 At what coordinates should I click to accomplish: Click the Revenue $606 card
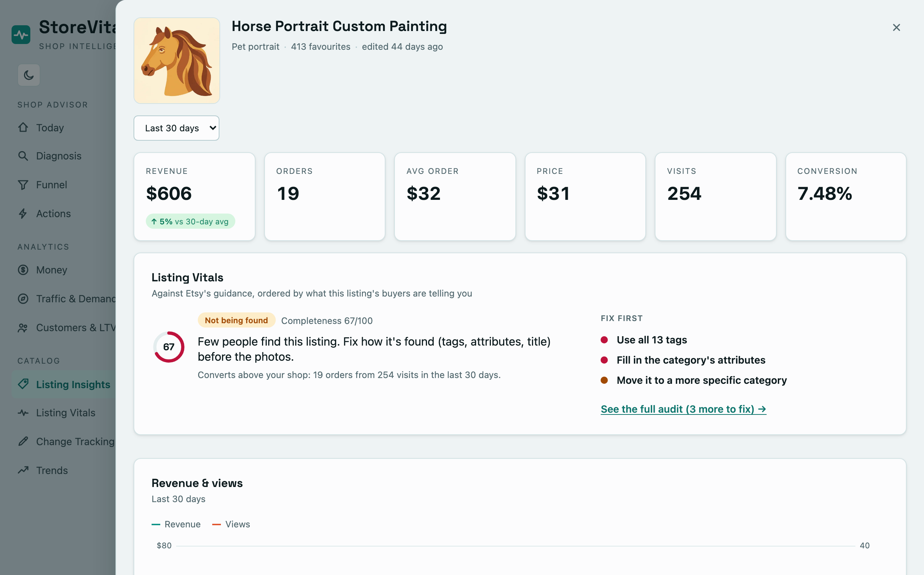[195, 197]
